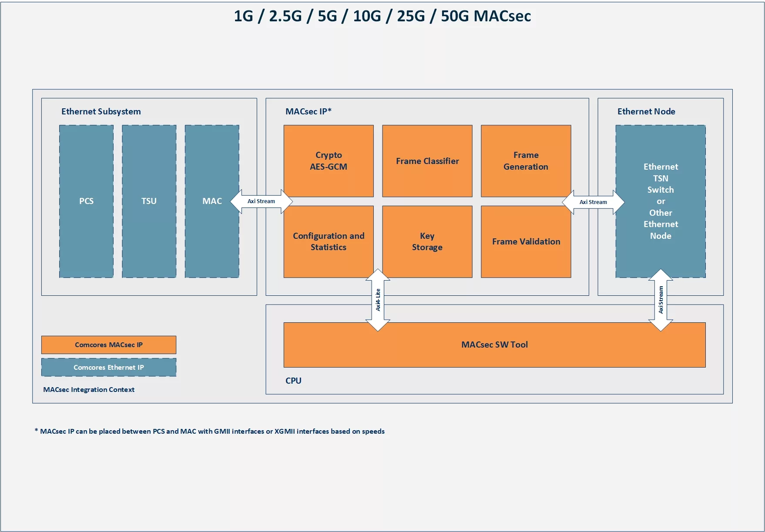Click Axi Stream arrow between MAC and MACsec
The height and width of the screenshot is (532, 765).
(x=261, y=201)
